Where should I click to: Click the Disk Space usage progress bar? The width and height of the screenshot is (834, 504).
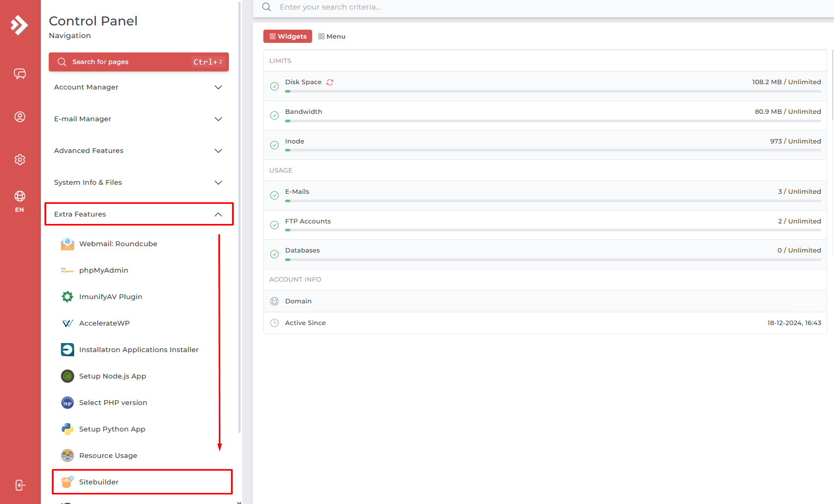(x=553, y=92)
